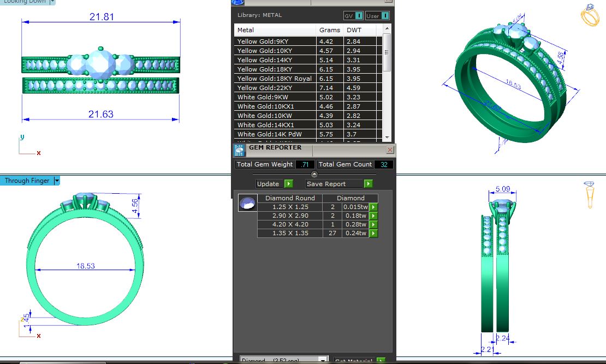Select the Yellow Gold:10KY row
This screenshot has height=364, width=606.
click(308, 51)
